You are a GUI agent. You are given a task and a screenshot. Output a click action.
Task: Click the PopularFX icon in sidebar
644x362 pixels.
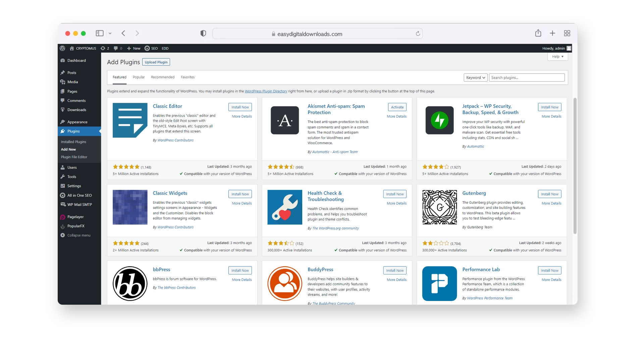(63, 226)
